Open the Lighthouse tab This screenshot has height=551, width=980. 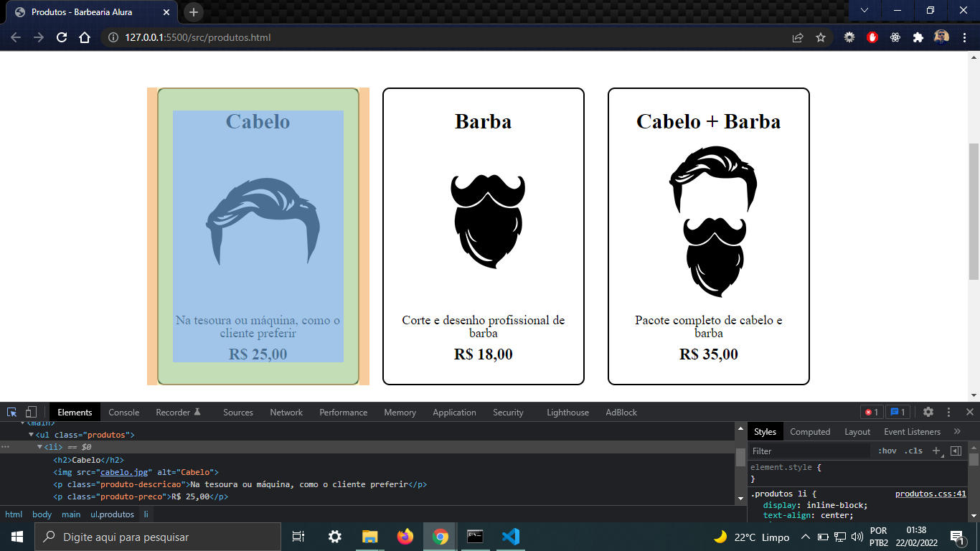coord(567,412)
